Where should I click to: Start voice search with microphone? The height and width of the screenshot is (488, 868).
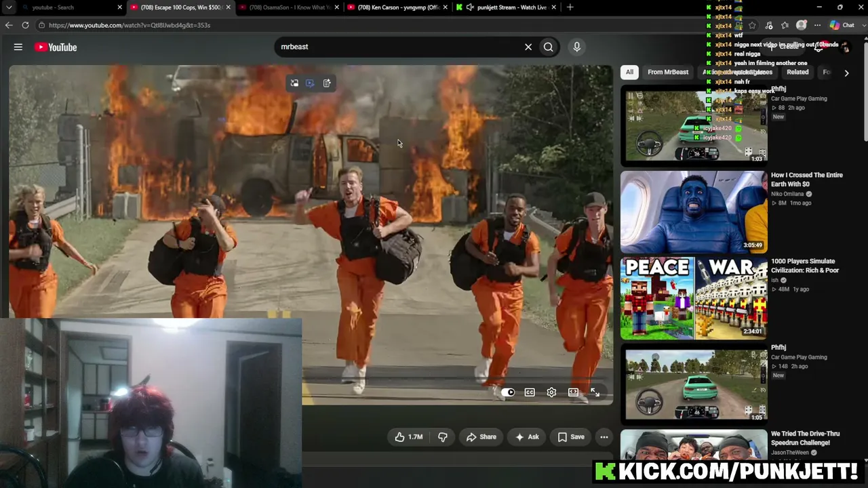577,47
